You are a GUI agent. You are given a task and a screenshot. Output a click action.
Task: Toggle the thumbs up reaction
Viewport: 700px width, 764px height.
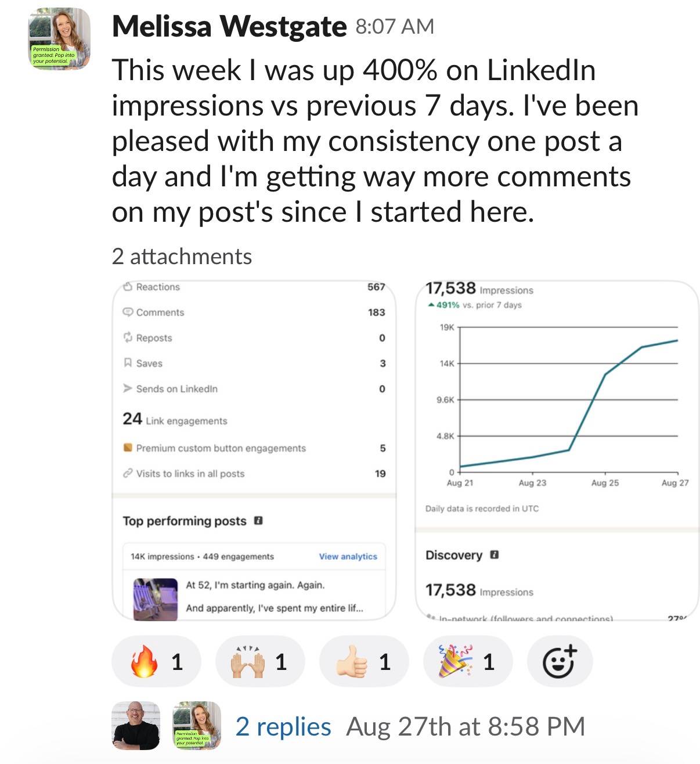(x=364, y=661)
